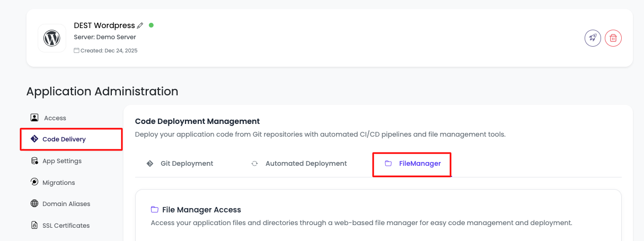644x241 pixels.
Task: Click the Application Administration heading
Action: [x=102, y=91]
